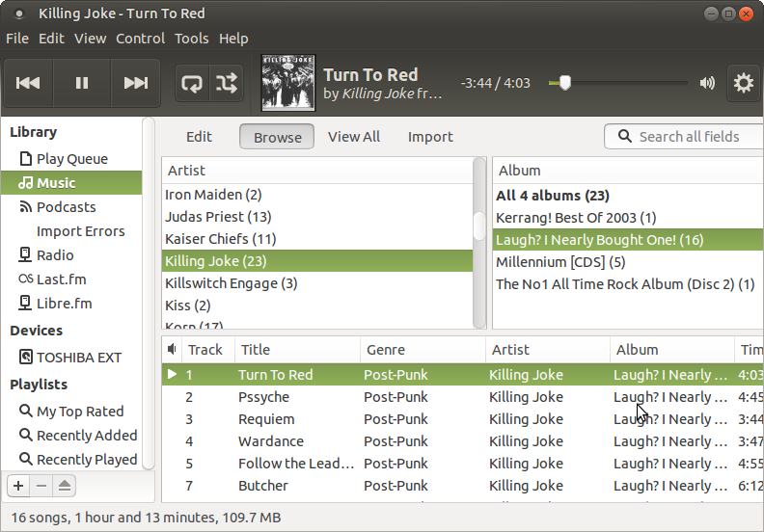Skip to the next track
Screen dimensions: 764x532
pyautogui.click(x=135, y=83)
